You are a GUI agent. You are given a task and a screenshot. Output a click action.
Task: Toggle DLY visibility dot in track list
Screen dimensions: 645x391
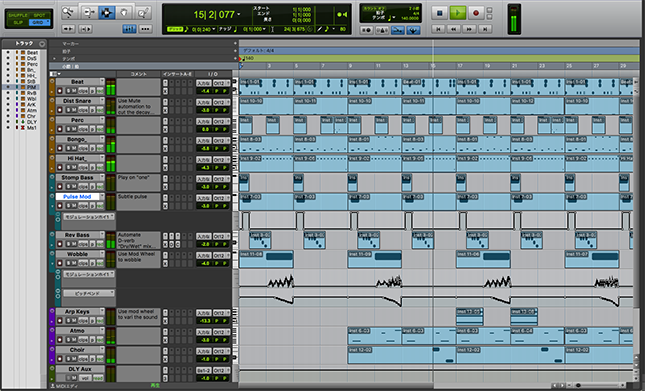pyautogui.click(x=8, y=122)
